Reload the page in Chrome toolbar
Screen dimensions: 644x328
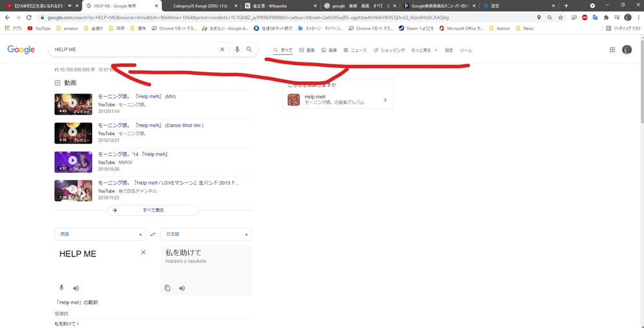29,17
